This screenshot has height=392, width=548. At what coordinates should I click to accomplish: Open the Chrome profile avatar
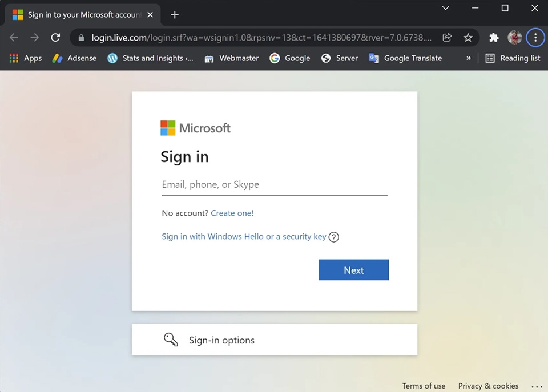515,38
